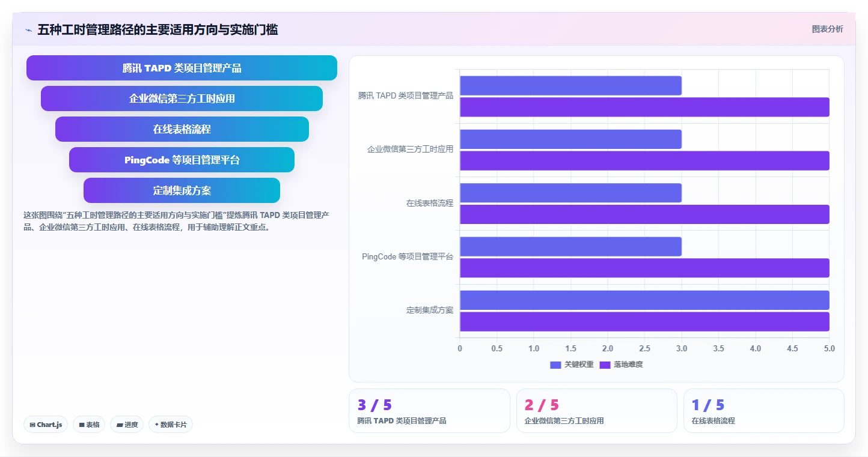The width and height of the screenshot is (868, 457).
Task: Click the x-axis tick label 1.5
Action: (571, 348)
